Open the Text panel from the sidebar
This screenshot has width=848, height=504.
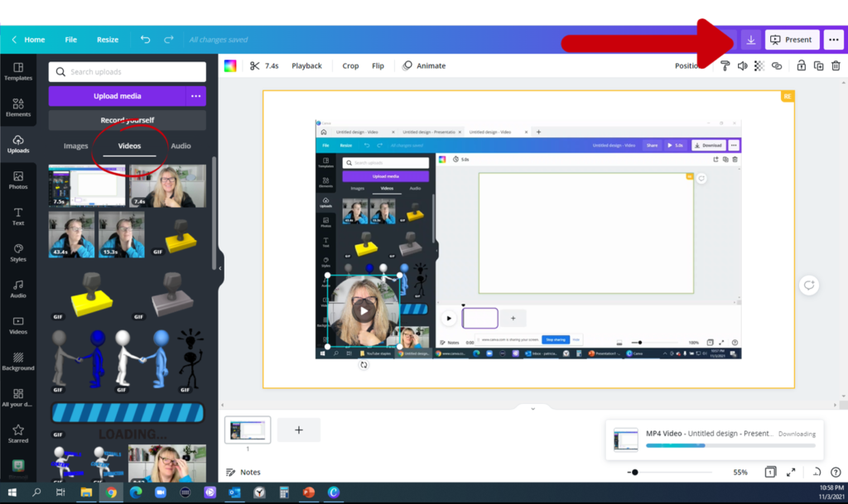click(x=17, y=217)
